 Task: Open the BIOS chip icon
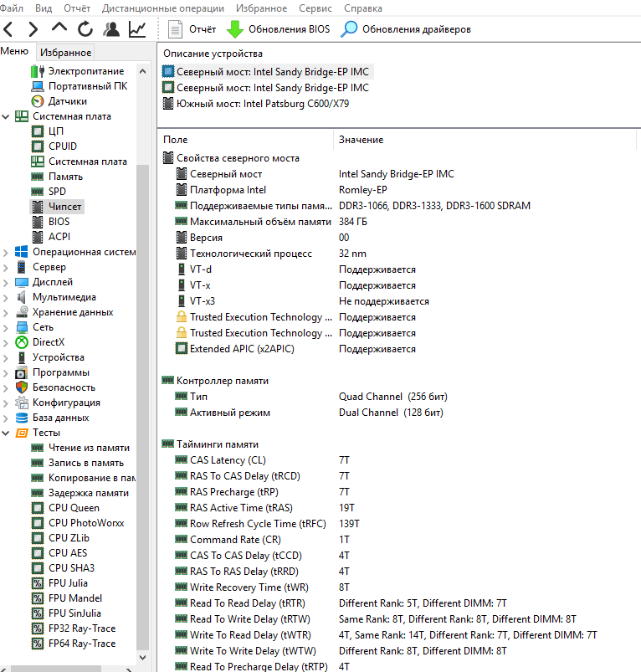(38, 222)
